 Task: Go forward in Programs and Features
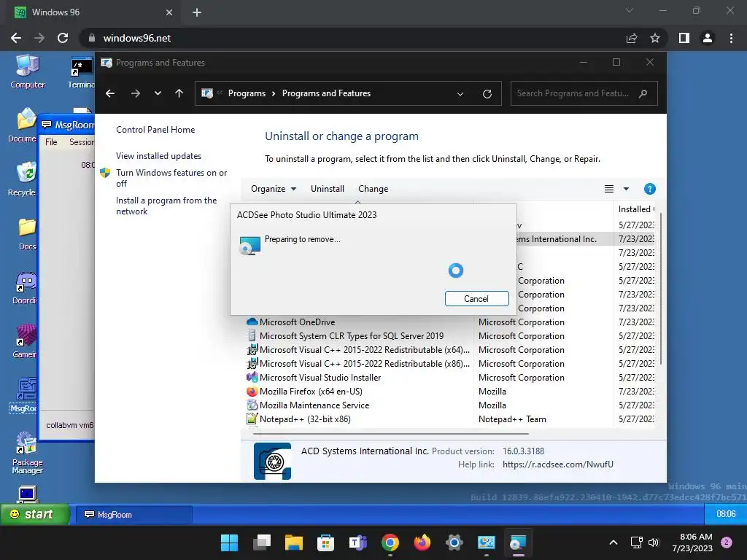tap(136, 93)
